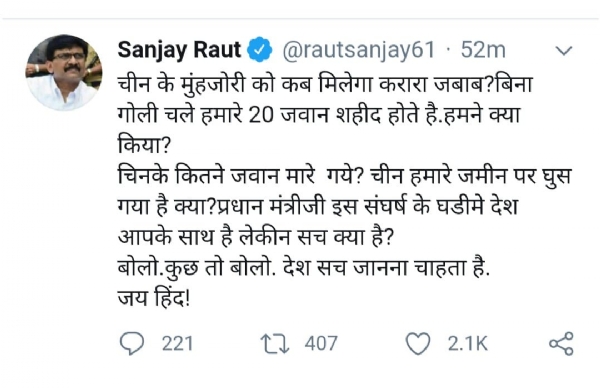Image resolution: width=600 pixels, height=388 pixels.
Task: Click the line starting 'चिनके कितने जवान'
Action: point(344,176)
